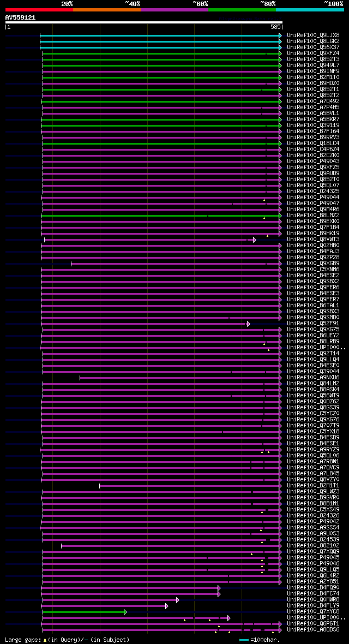Click the arrowhead ending the B4FQ90 alignment
This screenshot has height=644, width=349.
219,588
